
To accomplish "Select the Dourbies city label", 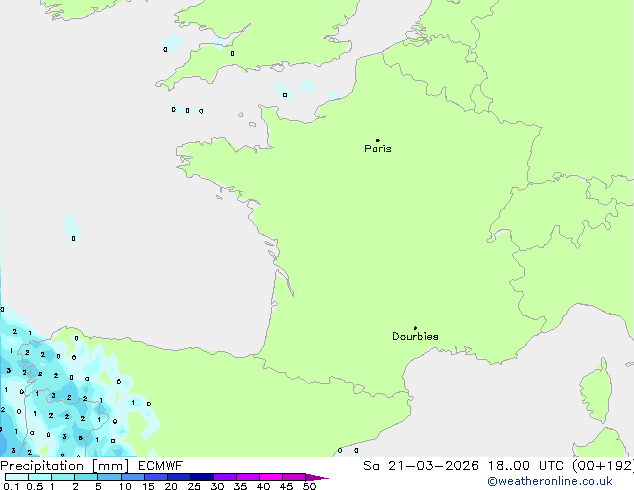I will [x=415, y=336].
